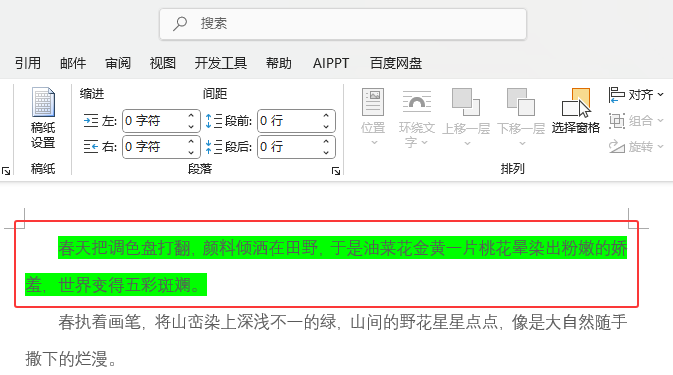Expand the 下移一层 dropdown arrow
This screenshot has width=673, height=375.
[x=522, y=143]
